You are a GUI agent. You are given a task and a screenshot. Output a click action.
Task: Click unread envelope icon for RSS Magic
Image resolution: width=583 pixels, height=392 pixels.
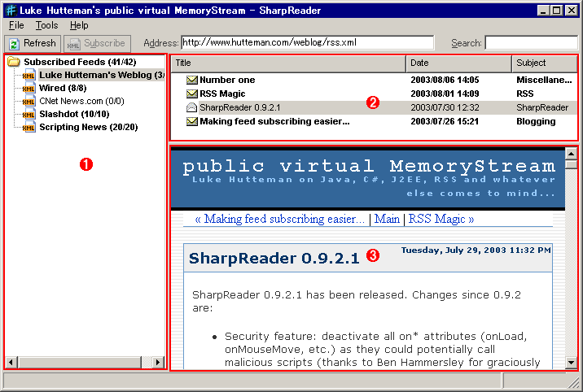point(192,94)
